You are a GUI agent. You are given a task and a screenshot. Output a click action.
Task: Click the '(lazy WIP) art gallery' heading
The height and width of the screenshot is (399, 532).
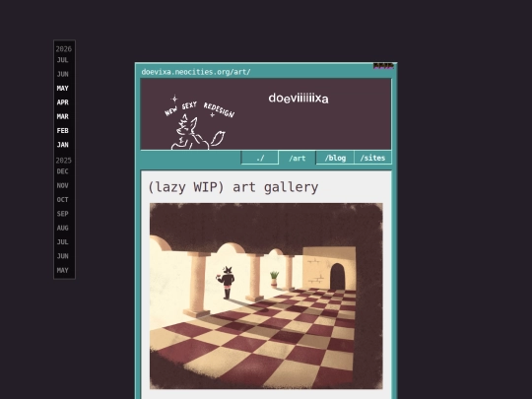click(x=233, y=187)
